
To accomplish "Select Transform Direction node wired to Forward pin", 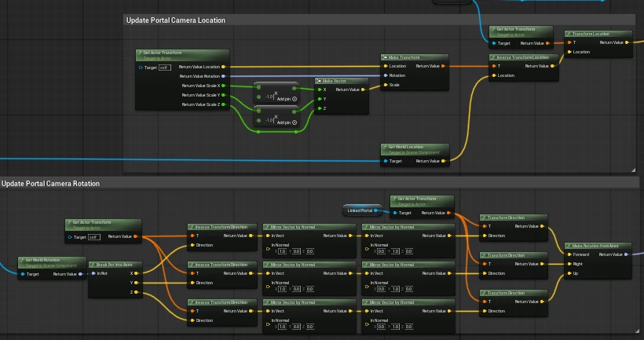I will tap(514, 228).
